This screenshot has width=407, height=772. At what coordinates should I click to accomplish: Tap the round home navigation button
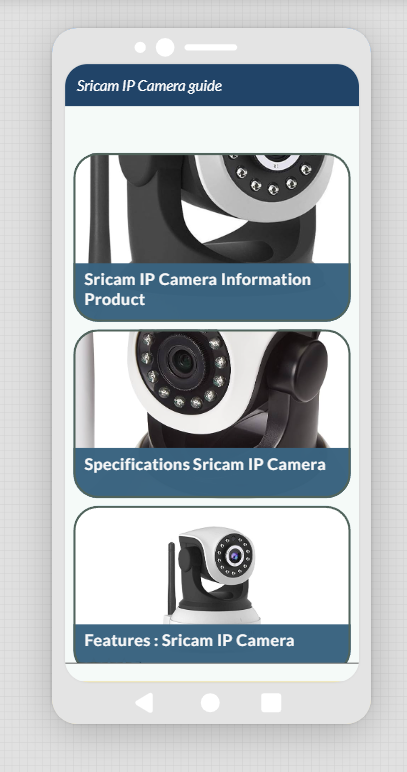[x=210, y=703]
